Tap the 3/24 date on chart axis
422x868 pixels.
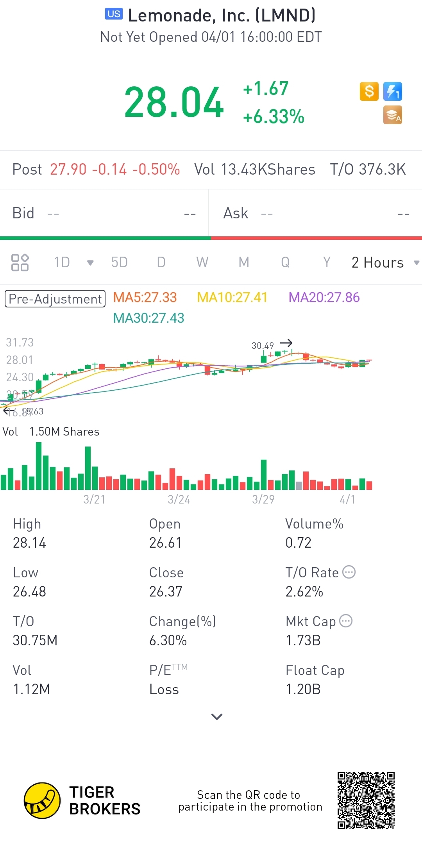click(x=179, y=499)
